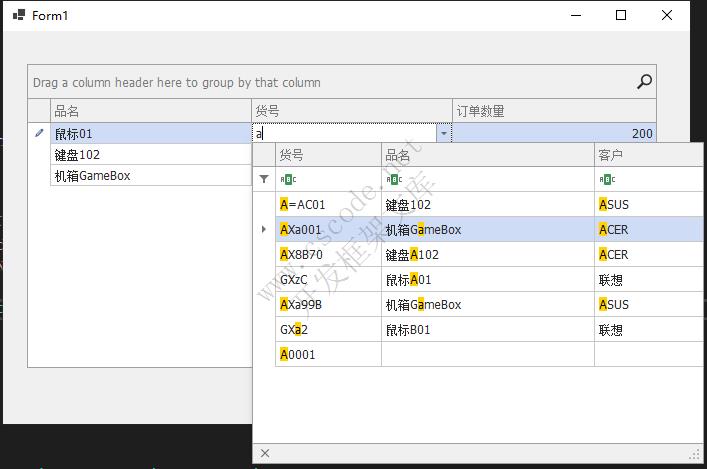Click 键盘A102 in popup list
707x469 pixels.
click(x=488, y=254)
